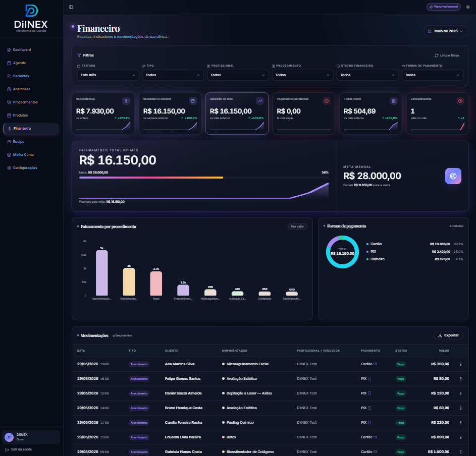Open the Forma de Pagamento filter dropdown
This screenshot has width=476, height=456.
pos(432,75)
